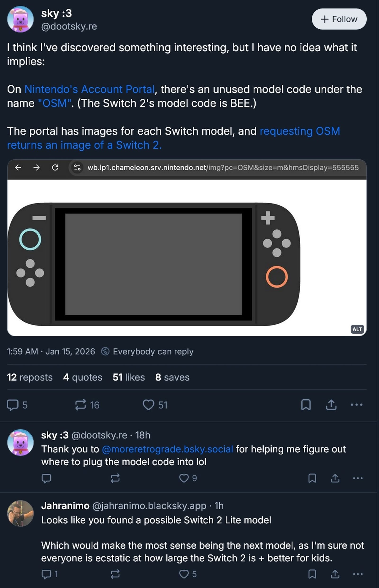Click the Everybody can reply globe icon
The height and width of the screenshot is (588, 379).
tap(106, 352)
